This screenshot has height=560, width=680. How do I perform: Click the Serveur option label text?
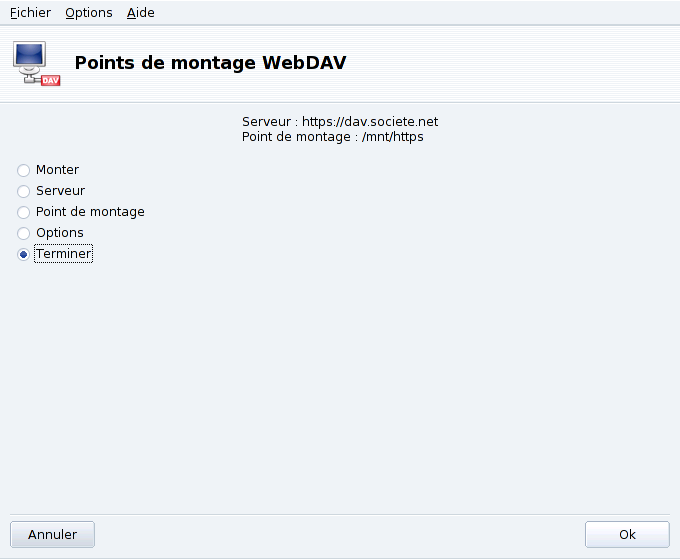tap(60, 191)
